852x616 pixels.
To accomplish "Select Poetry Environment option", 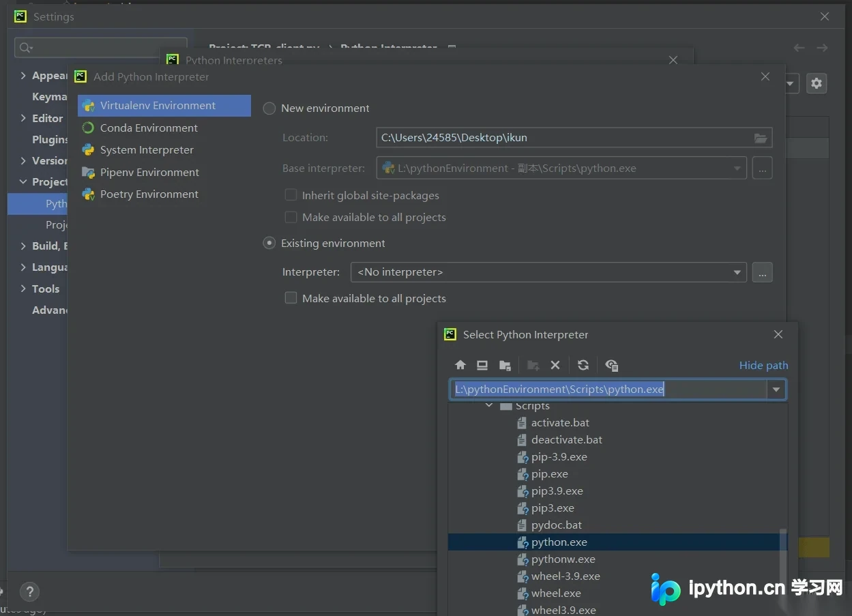I will point(164,194).
